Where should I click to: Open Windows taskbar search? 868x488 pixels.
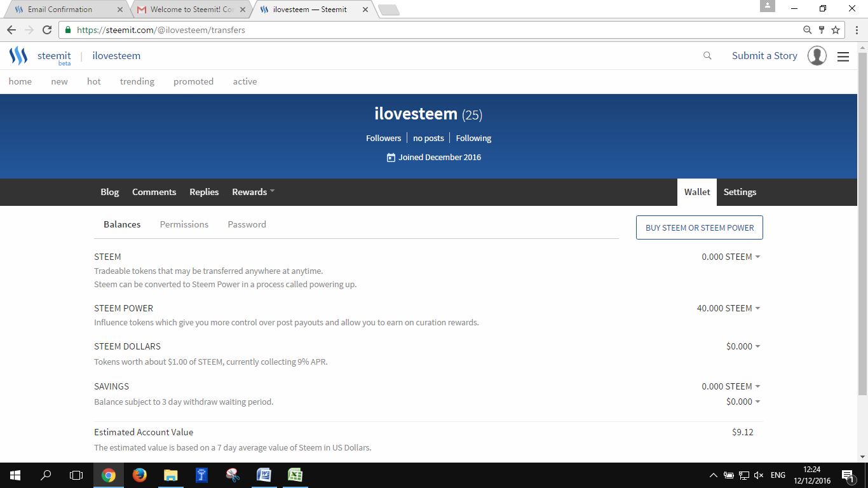click(x=46, y=475)
